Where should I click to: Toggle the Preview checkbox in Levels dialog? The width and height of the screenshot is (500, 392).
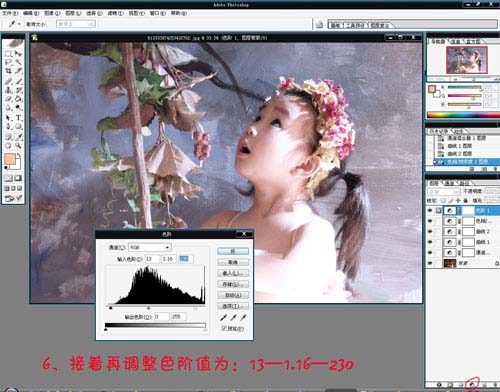point(224,328)
